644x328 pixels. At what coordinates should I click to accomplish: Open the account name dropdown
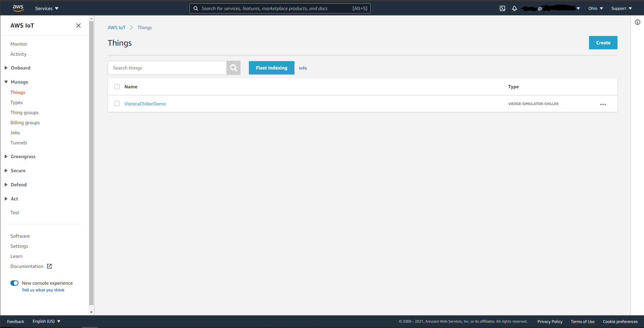point(550,8)
